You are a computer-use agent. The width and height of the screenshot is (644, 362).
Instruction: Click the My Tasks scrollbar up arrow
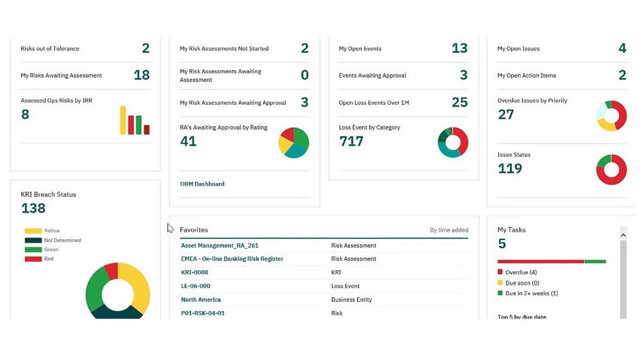click(623, 235)
